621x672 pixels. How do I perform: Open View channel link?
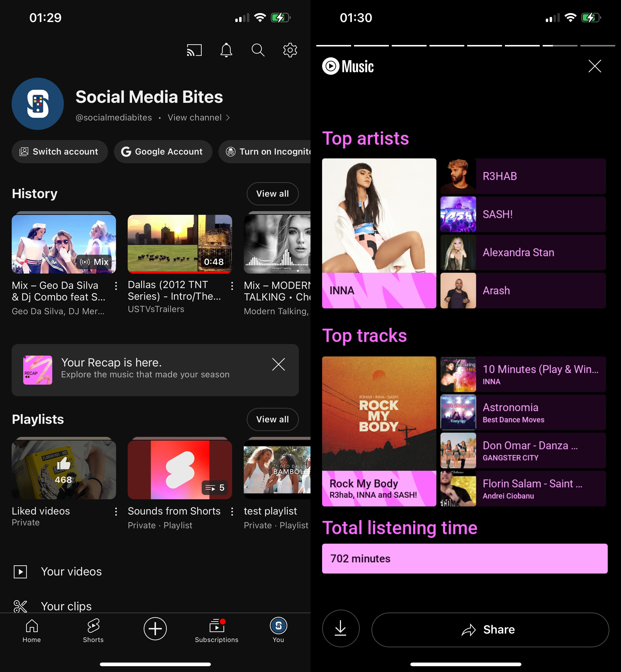(199, 118)
